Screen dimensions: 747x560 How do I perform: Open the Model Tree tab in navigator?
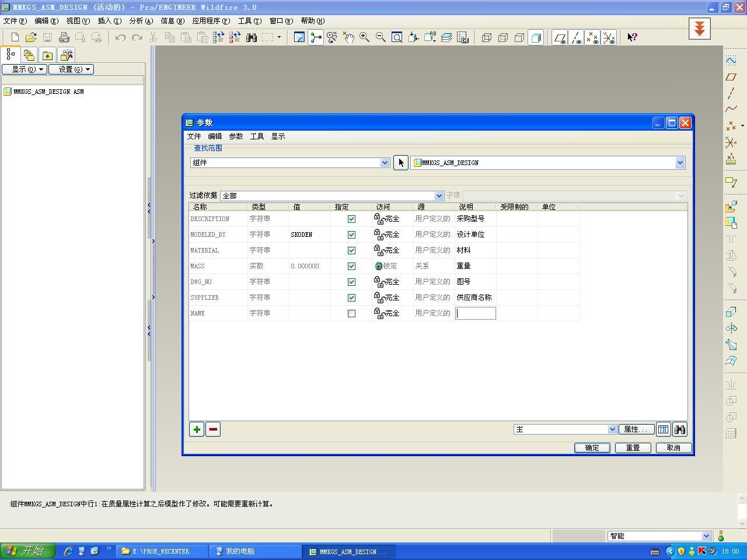click(11, 55)
